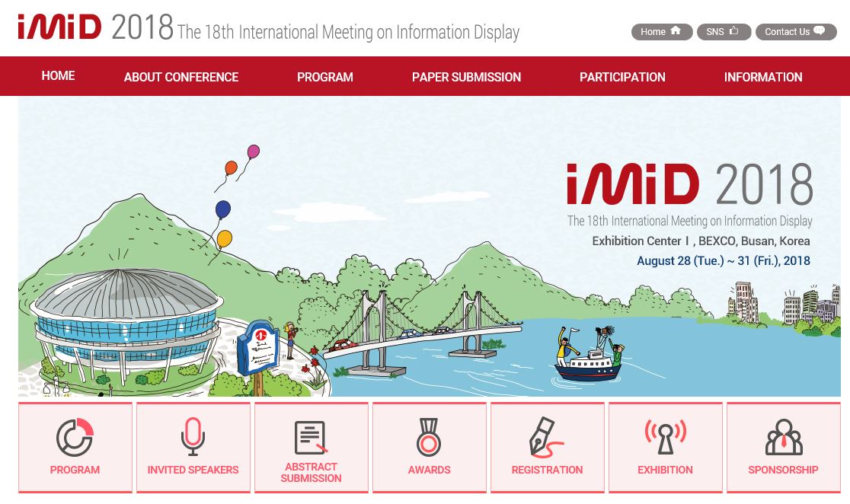Click the speech bubble icon in Contact Us
The height and width of the screenshot is (504, 850).
(819, 30)
